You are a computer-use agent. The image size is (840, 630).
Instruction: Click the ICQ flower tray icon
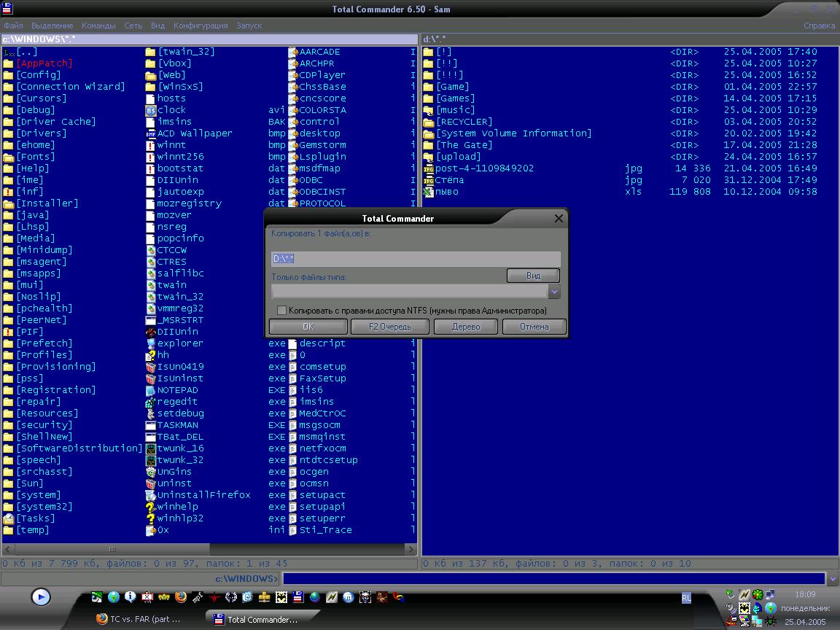pos(758,594)
